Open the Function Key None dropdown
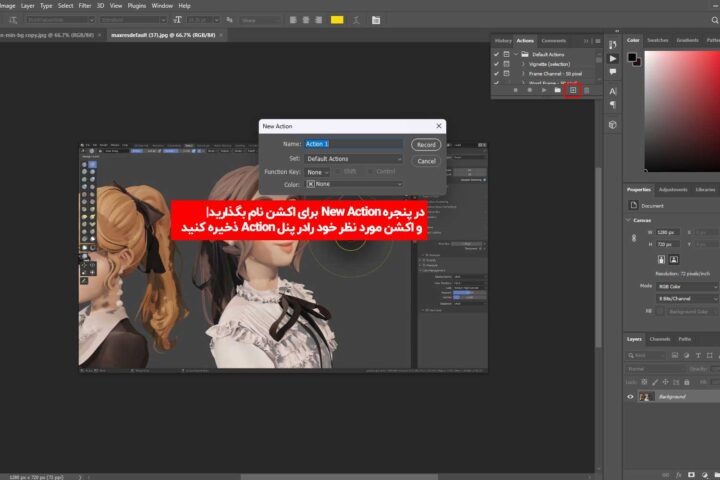 click(317, 172)
